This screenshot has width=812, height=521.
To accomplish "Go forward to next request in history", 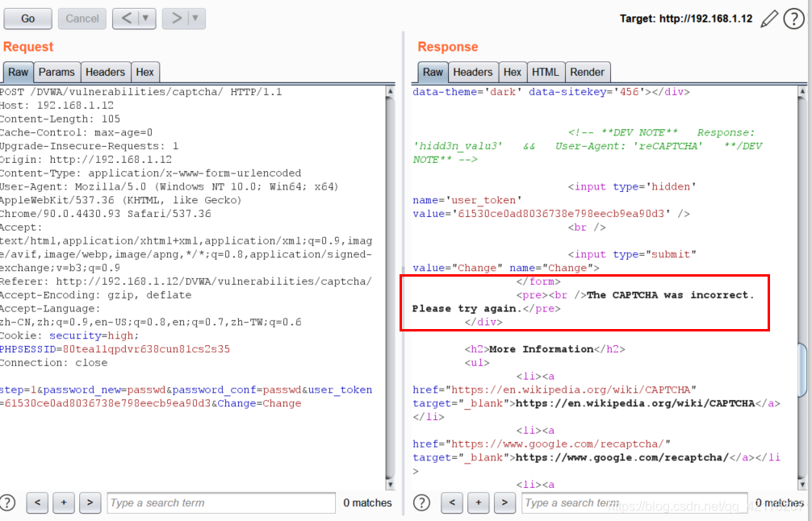I will point(175,19).
